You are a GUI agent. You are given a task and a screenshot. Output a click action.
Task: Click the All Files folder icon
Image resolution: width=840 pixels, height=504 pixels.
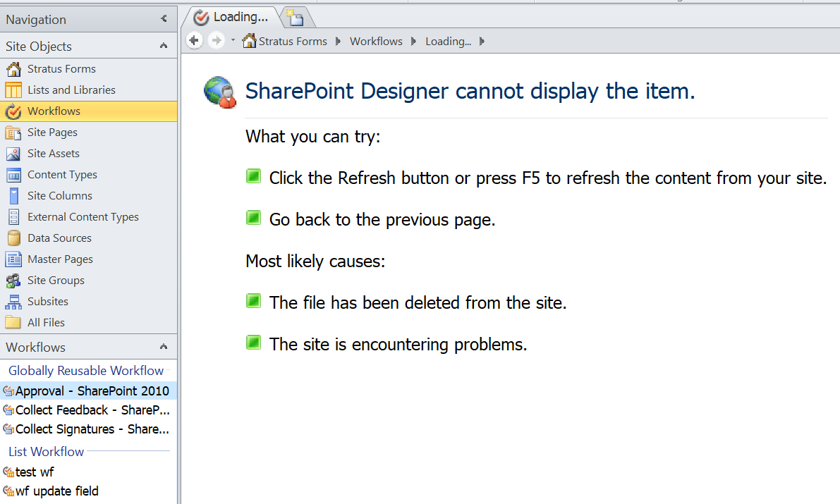pyautogui.click(x=13, y=322)
